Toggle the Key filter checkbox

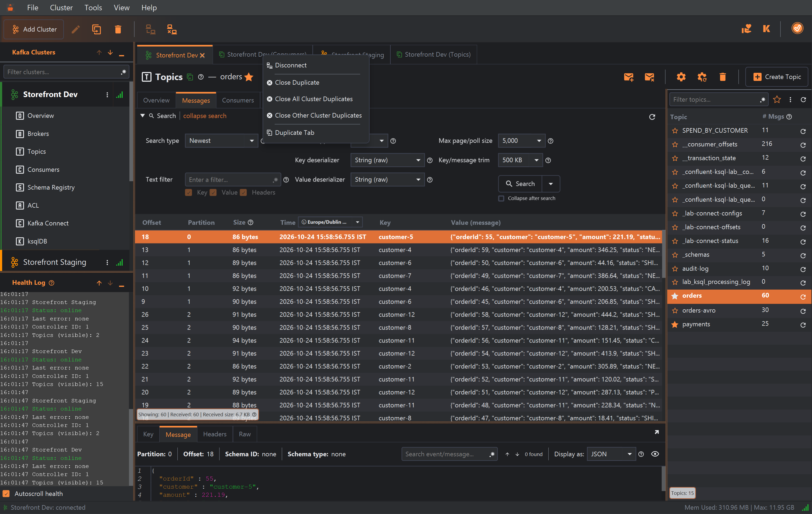coord(188,192)
